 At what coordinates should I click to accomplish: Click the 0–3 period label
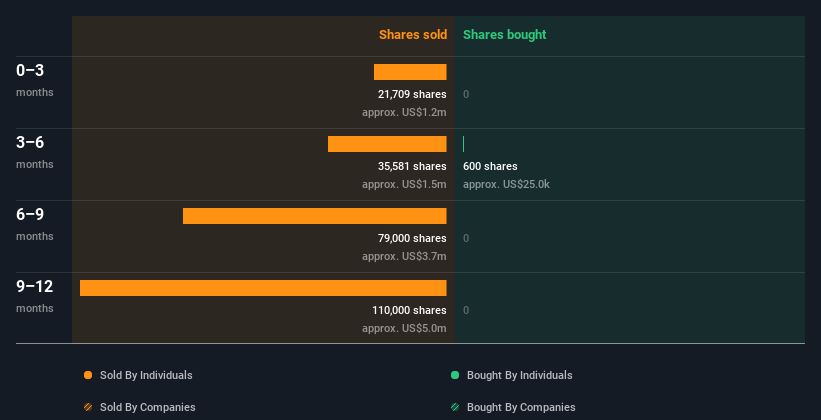coord(30,70)
